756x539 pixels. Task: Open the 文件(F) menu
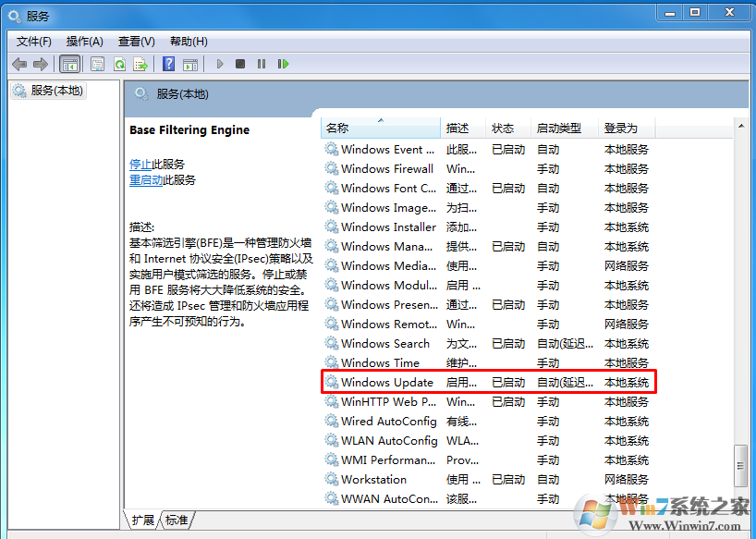(34, 42)
